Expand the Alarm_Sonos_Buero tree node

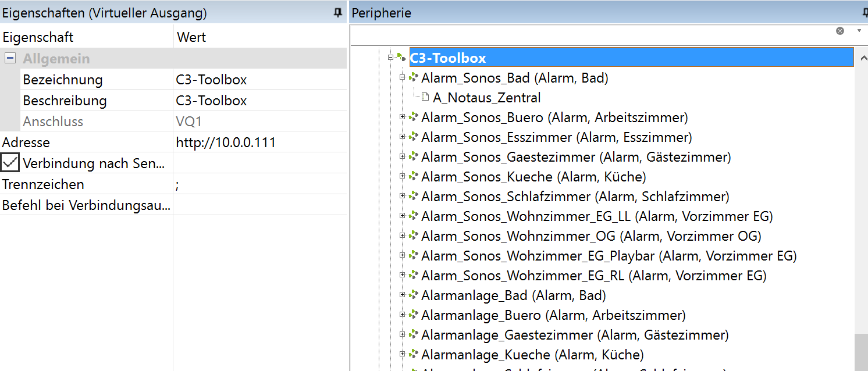[x=402, y=117]
